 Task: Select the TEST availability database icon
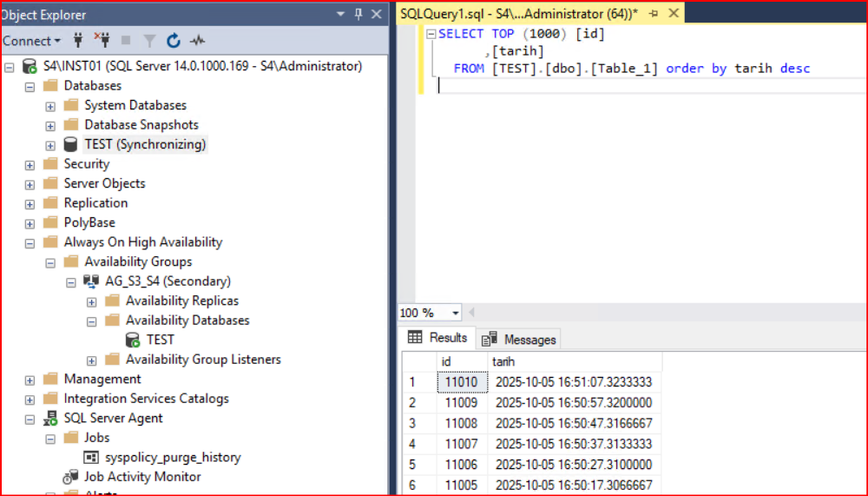[x=133, y=340]
